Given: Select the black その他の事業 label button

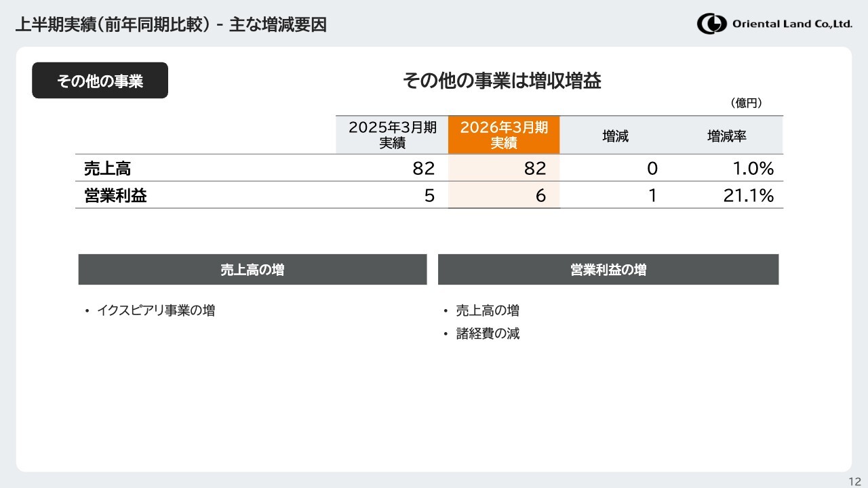Looking at the screenshot, I should pos(100,81).
